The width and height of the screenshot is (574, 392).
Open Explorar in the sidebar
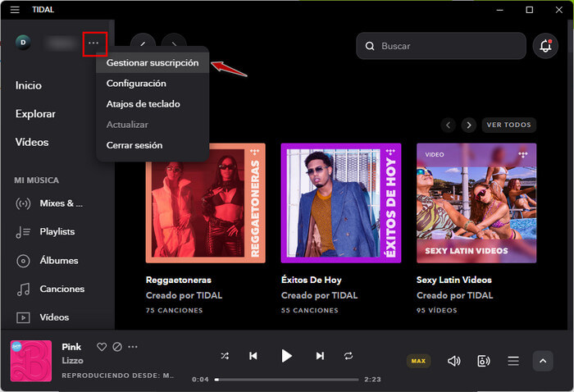(35, 114)
